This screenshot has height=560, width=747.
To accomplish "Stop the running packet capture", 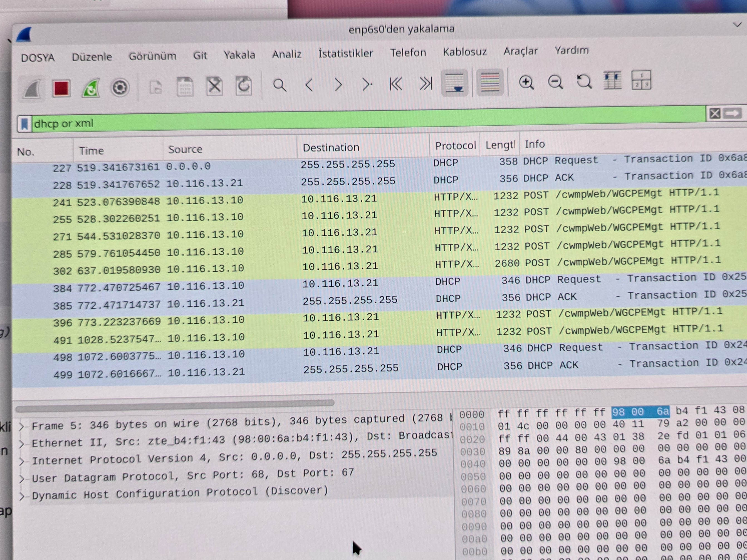I will point(61,88).
